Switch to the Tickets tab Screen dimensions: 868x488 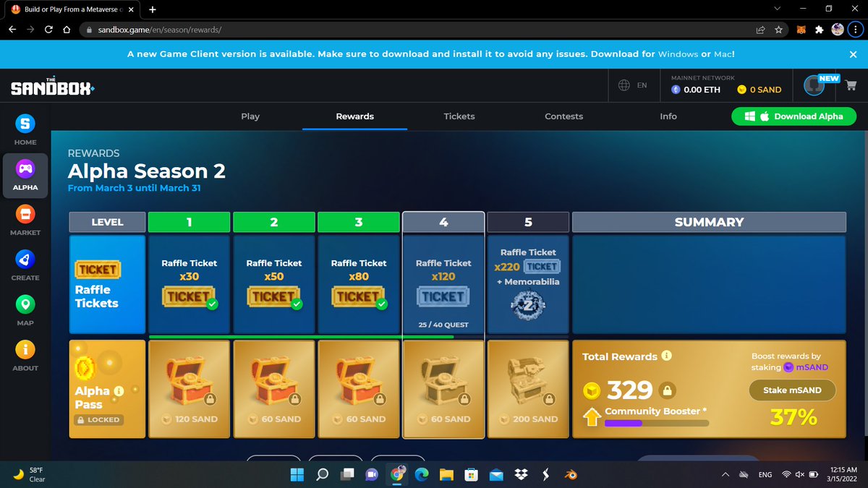tap(459, 116)
